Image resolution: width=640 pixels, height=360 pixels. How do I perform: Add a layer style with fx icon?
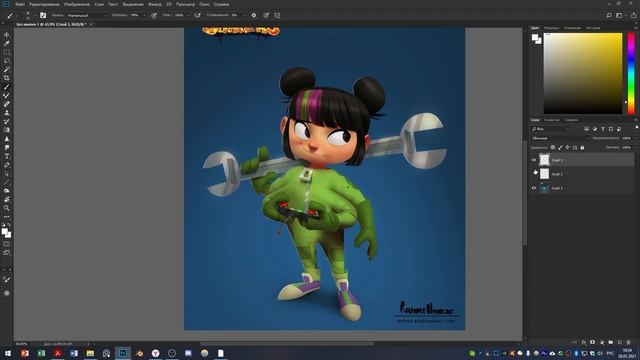pos(584,342)
